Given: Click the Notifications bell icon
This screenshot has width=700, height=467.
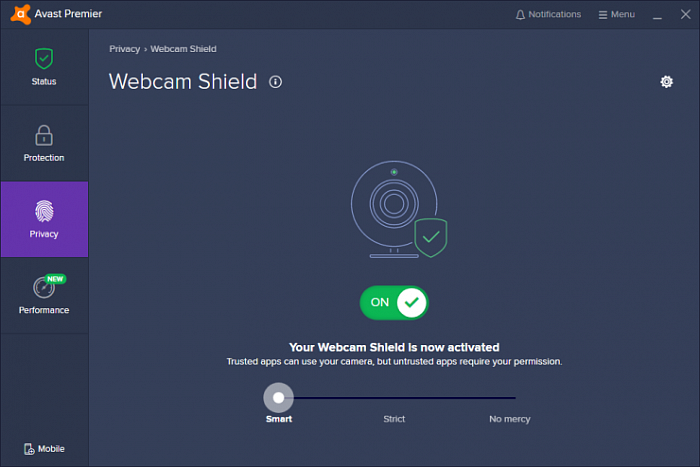Looking at the screenshot, I should tap(520, 15).
